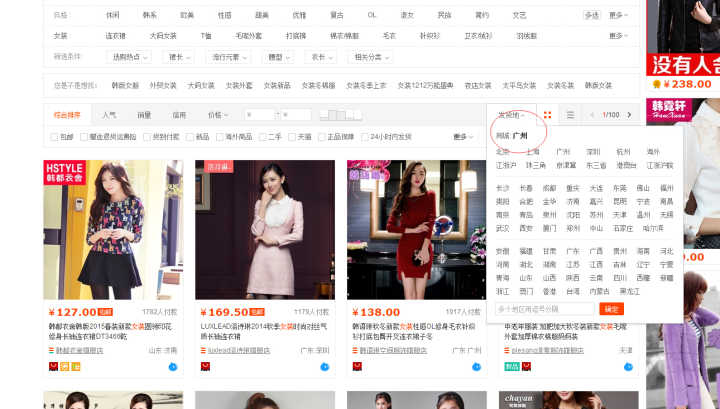
Task: Go to previous results page arrow
Action: click(x=592, y=115)
